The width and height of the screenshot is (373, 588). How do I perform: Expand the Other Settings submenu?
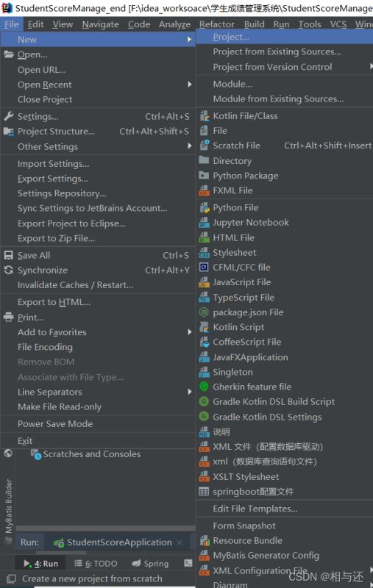pyautogui.click(x=98, y=146)
